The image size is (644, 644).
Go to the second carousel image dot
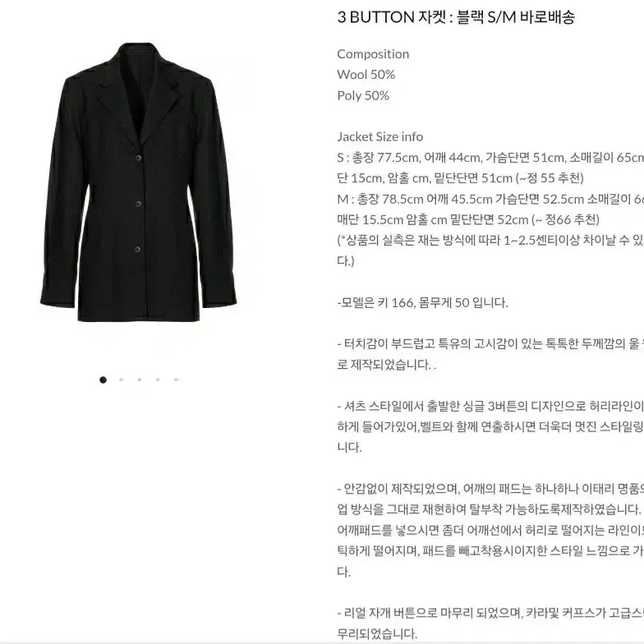coord(122,379)
